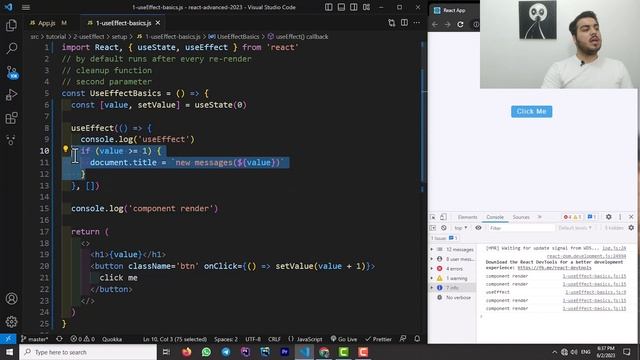
Task: Open the setup breadcrumb segment
Action: pos(119,37)
